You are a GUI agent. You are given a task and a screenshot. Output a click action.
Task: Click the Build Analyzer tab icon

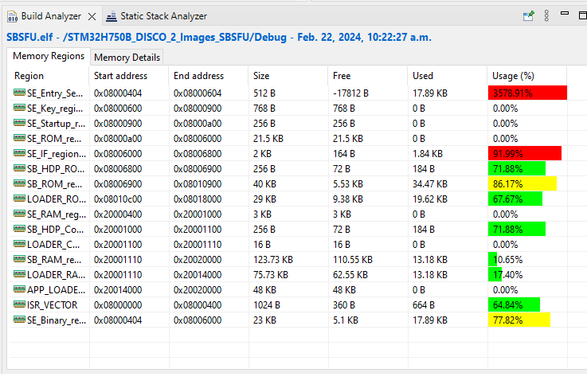12,16
